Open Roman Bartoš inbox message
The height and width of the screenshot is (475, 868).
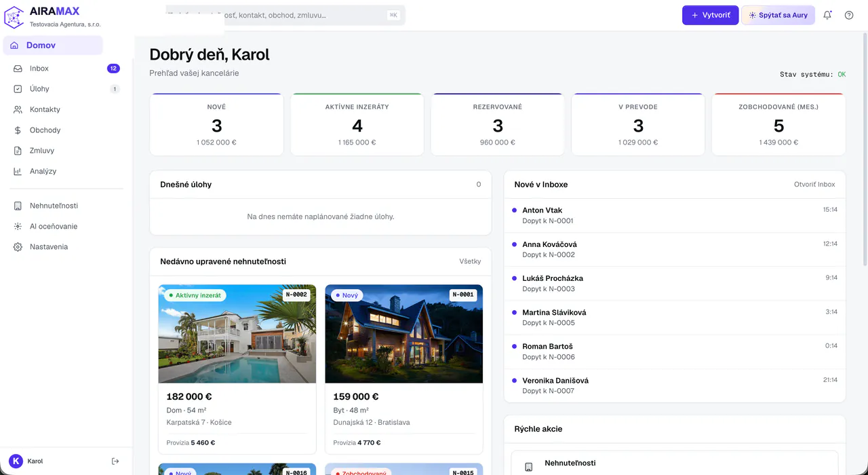coord(675,351)
